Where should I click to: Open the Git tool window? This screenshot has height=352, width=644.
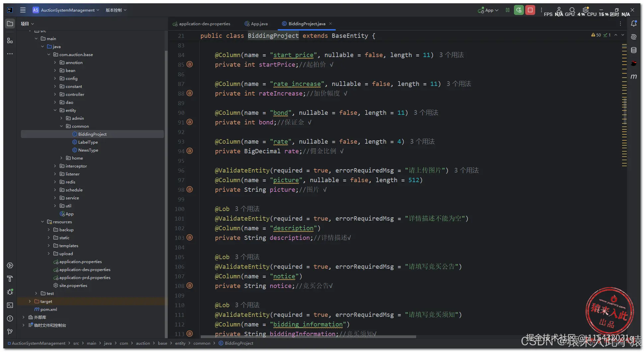click(x=10, y=332)
